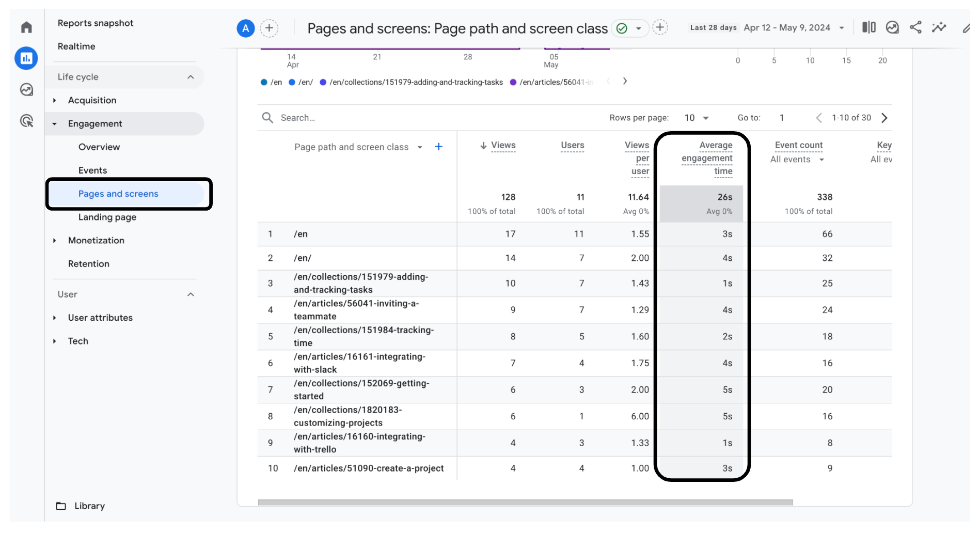Viewport: 980px width, 533px height.
Task: Go to the next page of table rows
Action: tap(884, 118)
